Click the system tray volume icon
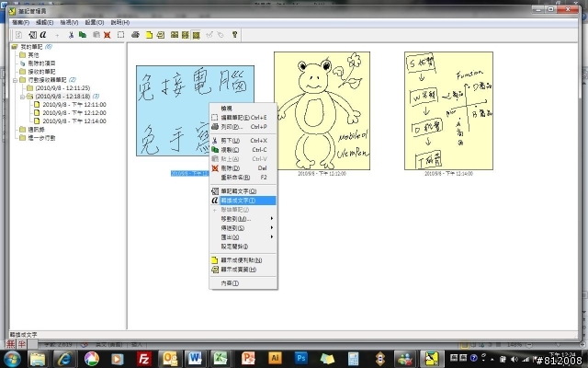 [514, 359]
